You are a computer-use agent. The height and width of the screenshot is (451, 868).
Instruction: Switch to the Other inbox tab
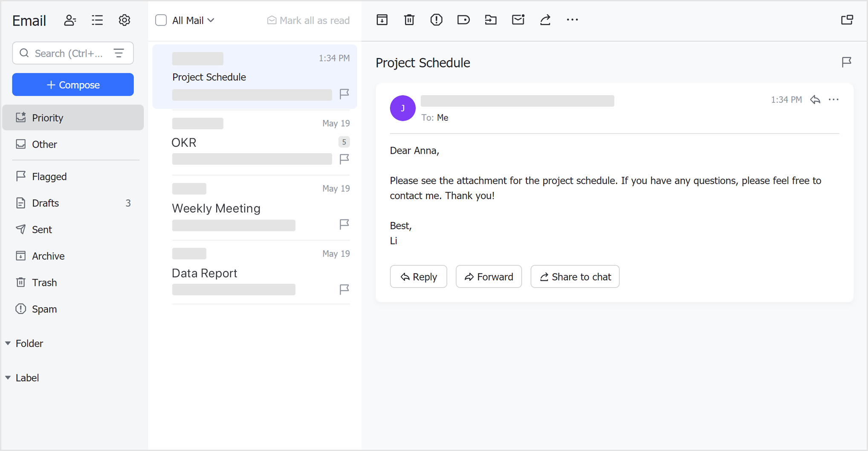click(44, 144)
